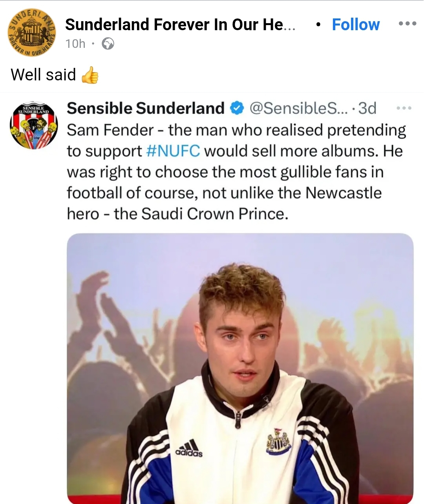This screenshot has width=424, height=504.
Task: Click the @SensibleS handle
Action: coord(299,108)
